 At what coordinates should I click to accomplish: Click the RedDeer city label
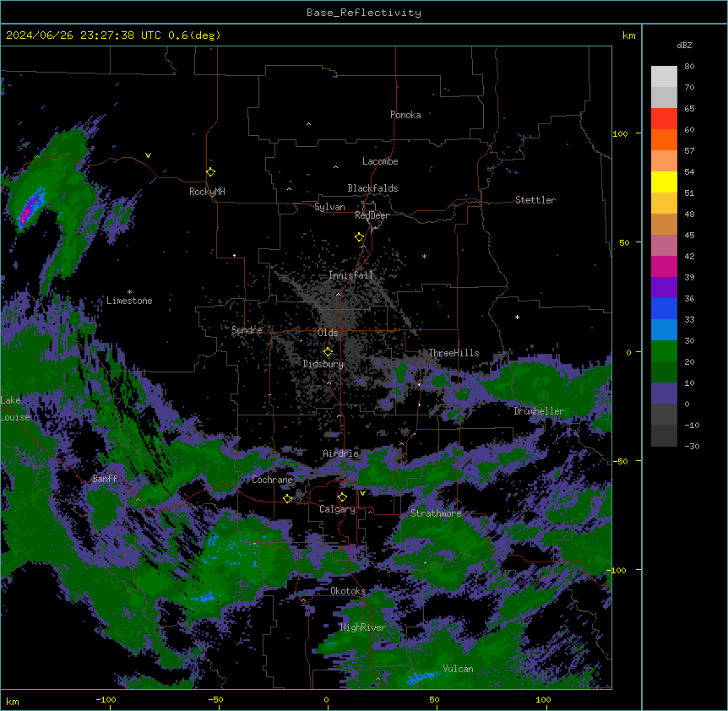[372, 215]
